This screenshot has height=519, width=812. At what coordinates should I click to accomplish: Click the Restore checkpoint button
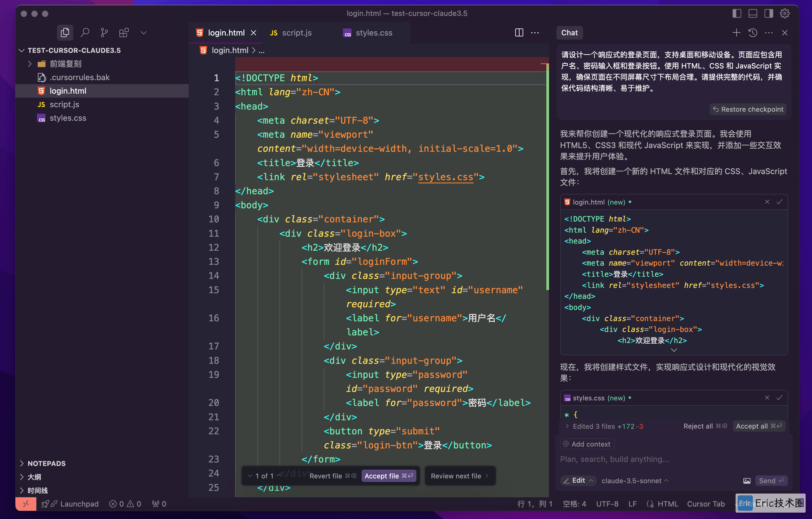click(x=748, y=109)
